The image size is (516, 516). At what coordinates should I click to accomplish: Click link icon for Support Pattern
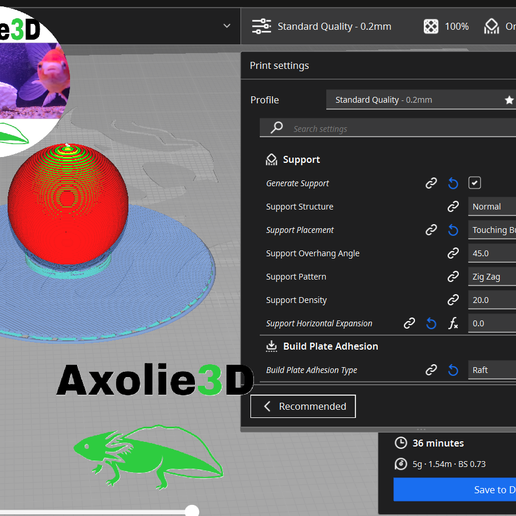pos(453,276)
